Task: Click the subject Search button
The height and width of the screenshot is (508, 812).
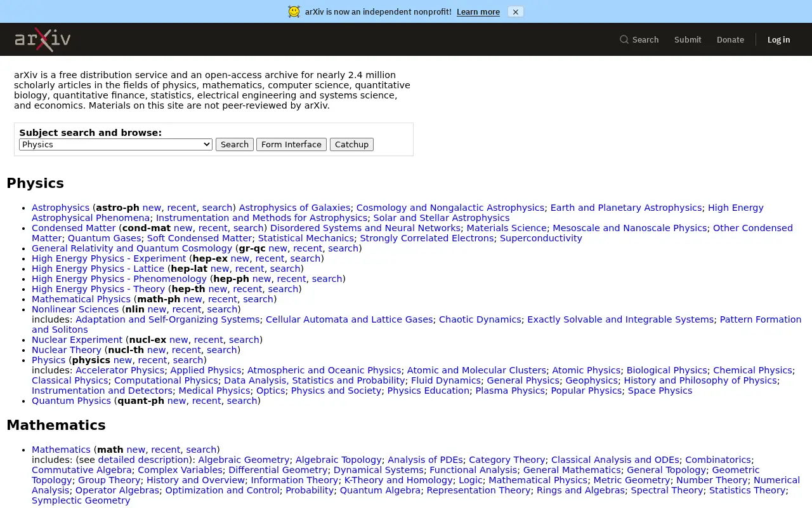Action: [235, 144]
